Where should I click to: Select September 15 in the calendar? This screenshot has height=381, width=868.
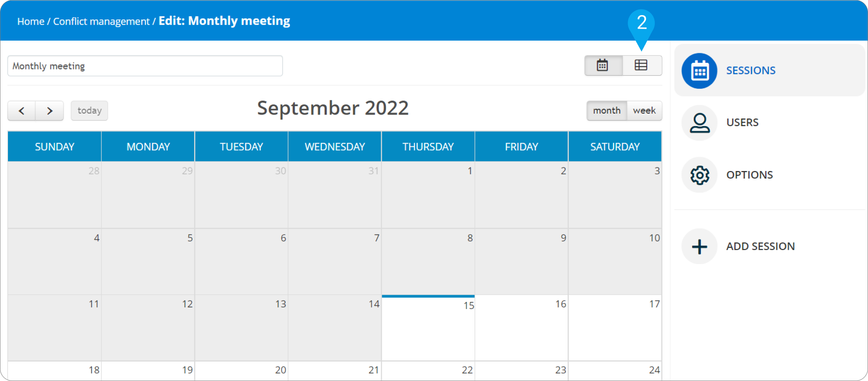428,328
